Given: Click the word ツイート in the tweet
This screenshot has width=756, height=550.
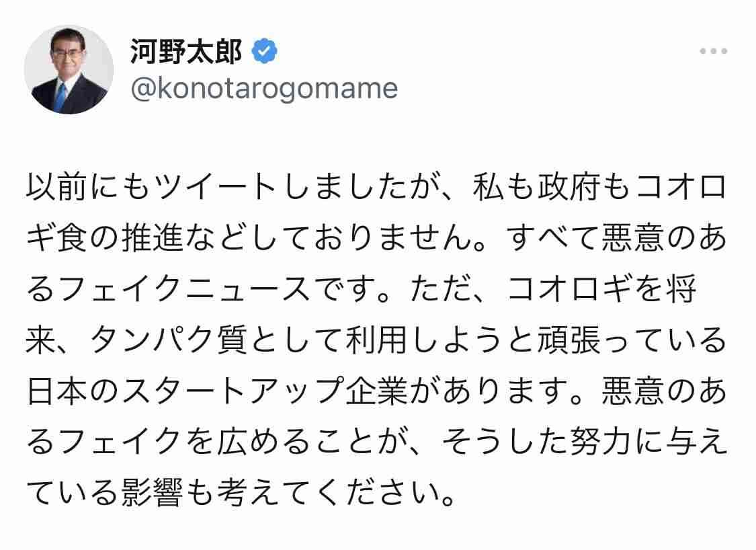Looking at the screenshot, I should pyautogui.click(x=216, y=187).
